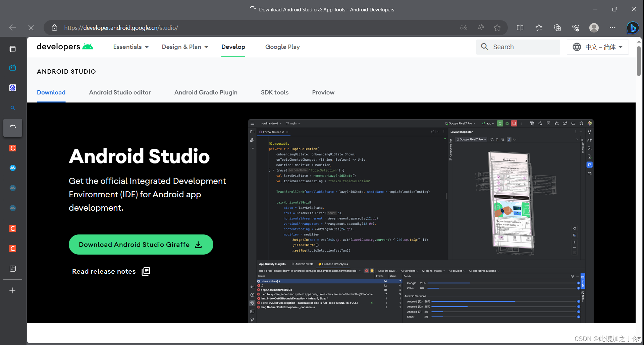
Task: Open the language selector dropdown
Action: click(598, 47)
